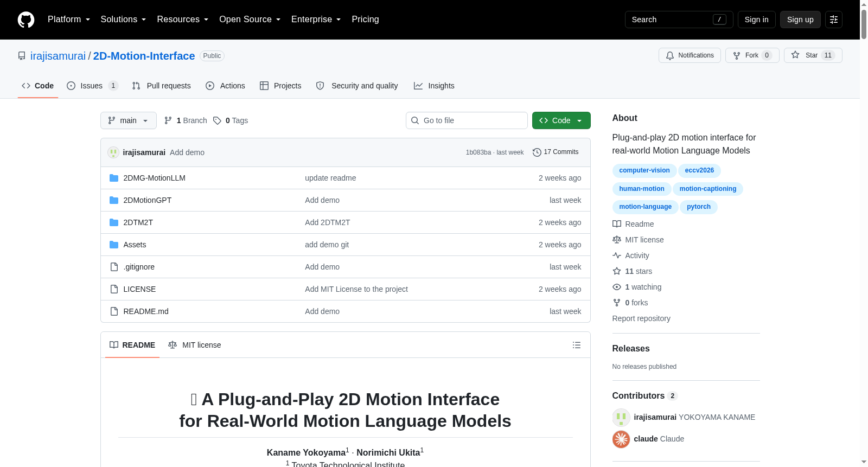Click the pytorch topic tag
The width and height of the screenshot is (868, 467).
[699, 207]
